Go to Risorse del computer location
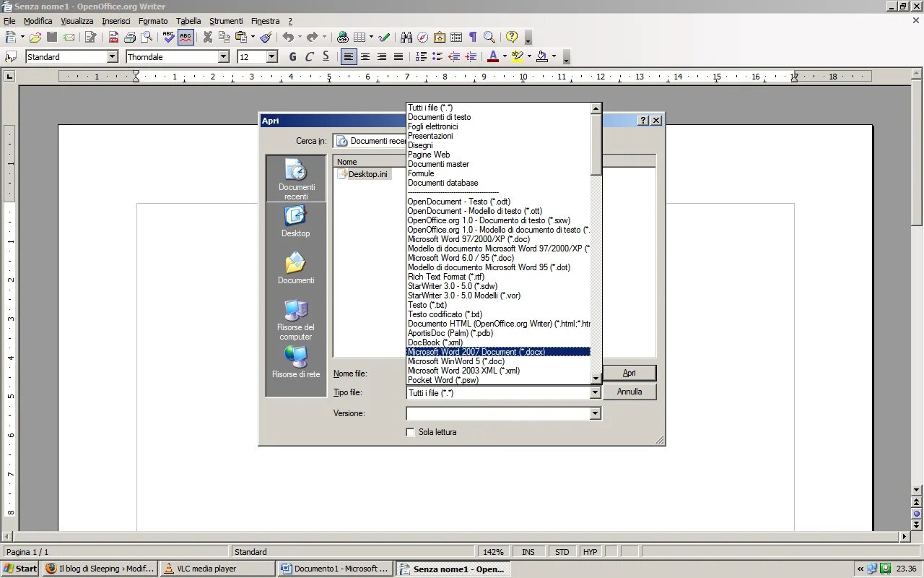The width and height of the screenshot is (924, 578). pos(296,319)
